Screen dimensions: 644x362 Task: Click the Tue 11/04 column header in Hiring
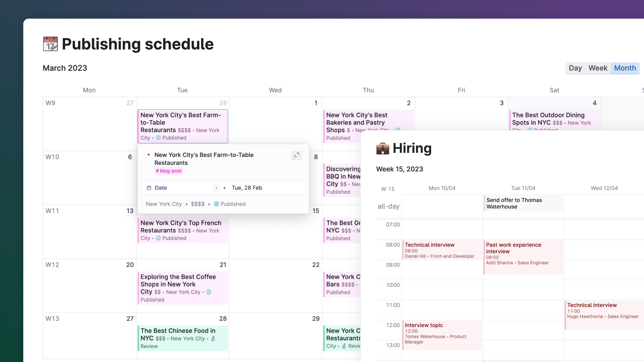coord(523,188)
